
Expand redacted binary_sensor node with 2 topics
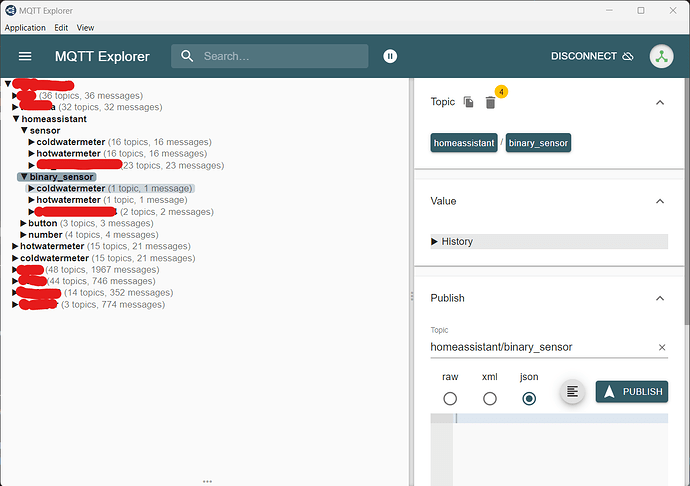pyautogui.click(x=31, y=212)
